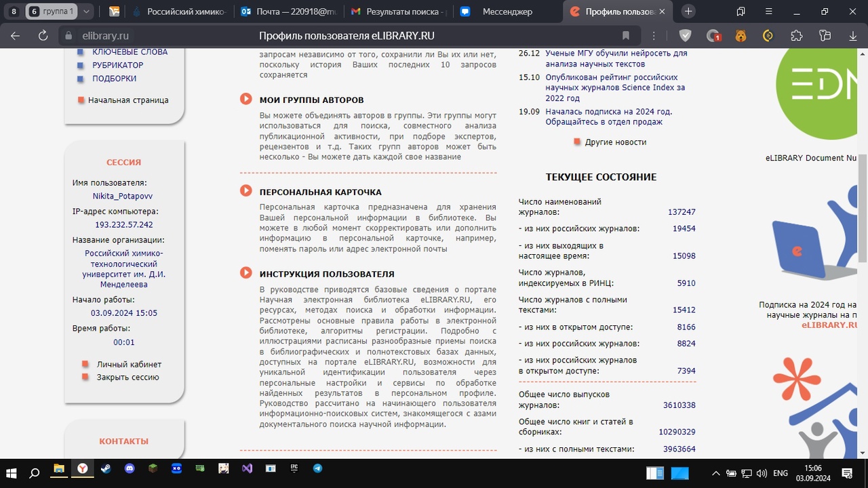
Task: Switch to the Результаты поиска Gmail tab
Action: click(399, 12)
